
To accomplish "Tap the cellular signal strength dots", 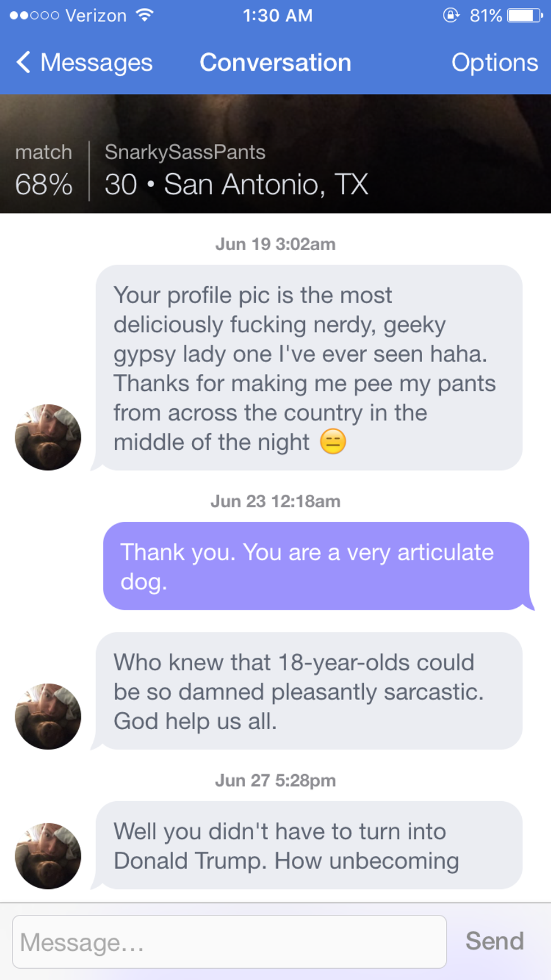I will pyautogui.click(x=34, y=15).
